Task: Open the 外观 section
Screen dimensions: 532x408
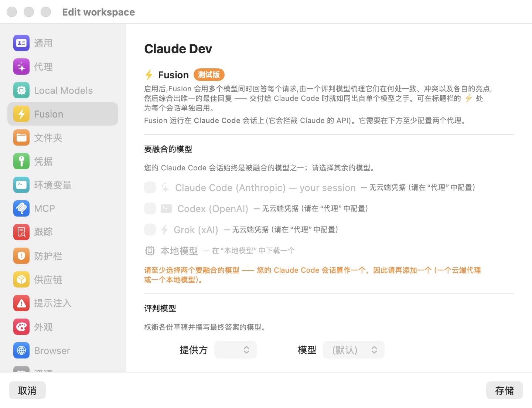Action: pos(63,327)
